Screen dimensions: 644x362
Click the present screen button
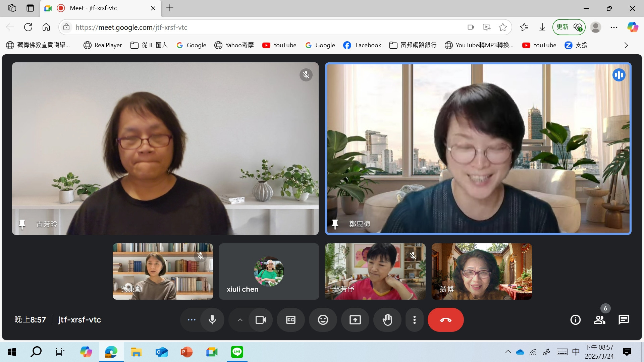[x=355, y=320]
